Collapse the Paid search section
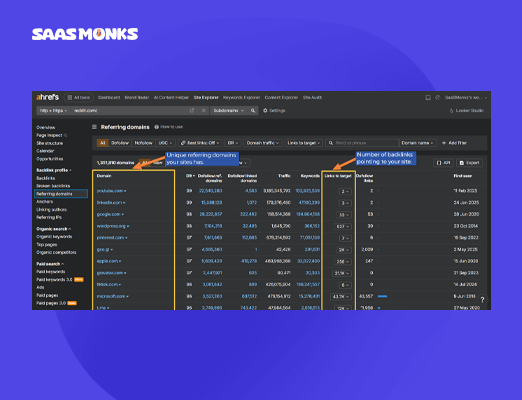 click(50, 264)
